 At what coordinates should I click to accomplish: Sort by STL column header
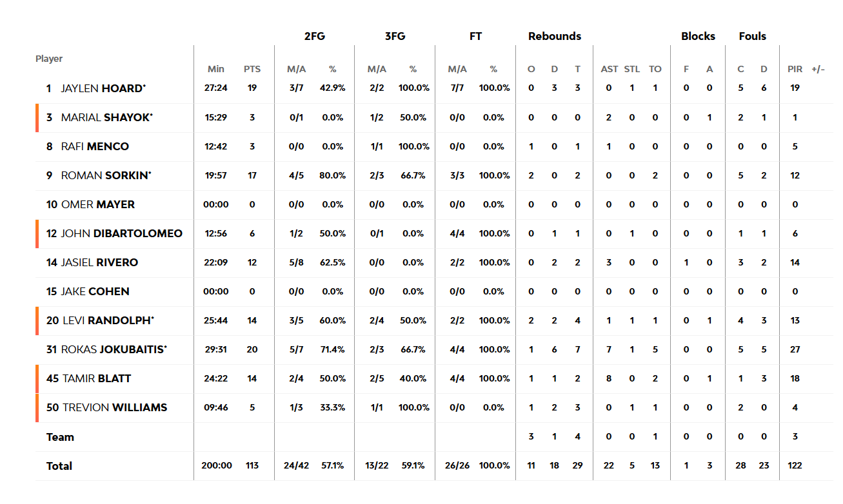632,69
